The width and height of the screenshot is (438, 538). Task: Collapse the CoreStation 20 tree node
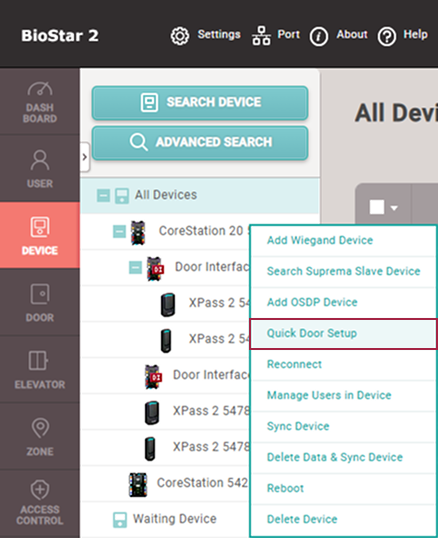[x=119, y=232]
